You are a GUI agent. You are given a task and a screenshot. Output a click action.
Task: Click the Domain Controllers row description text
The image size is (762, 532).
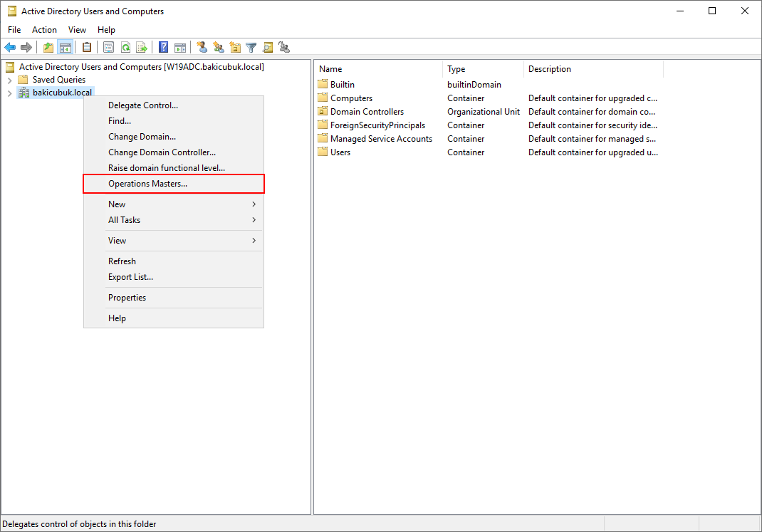(592, 112)
